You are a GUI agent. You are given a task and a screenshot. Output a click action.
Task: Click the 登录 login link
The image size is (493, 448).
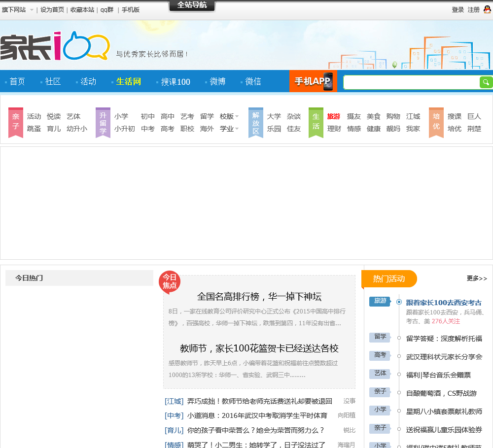[x=458, y=9]
